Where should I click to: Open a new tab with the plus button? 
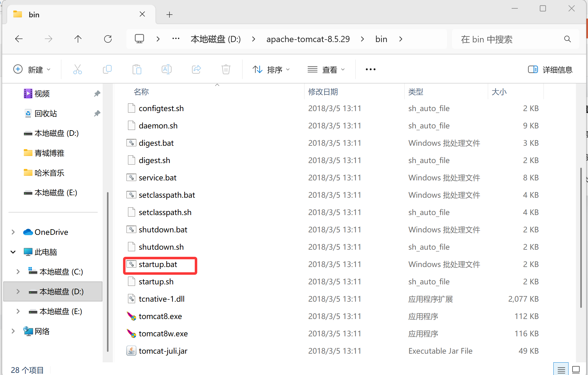(x=169, y=15)
